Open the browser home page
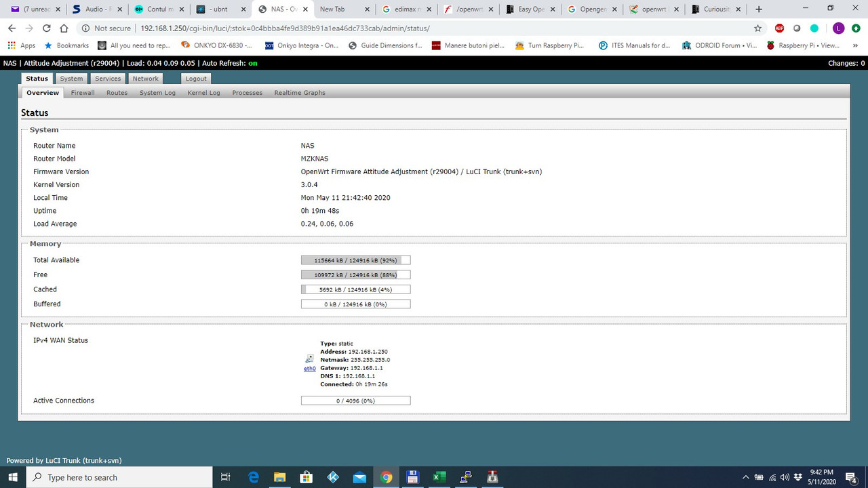The image size is (868, 488). (64, 28)
